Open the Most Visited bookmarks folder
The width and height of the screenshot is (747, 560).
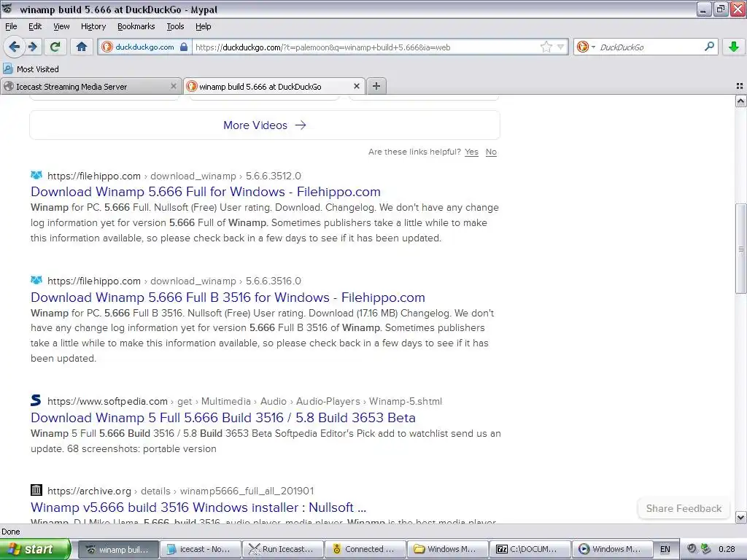31,69
